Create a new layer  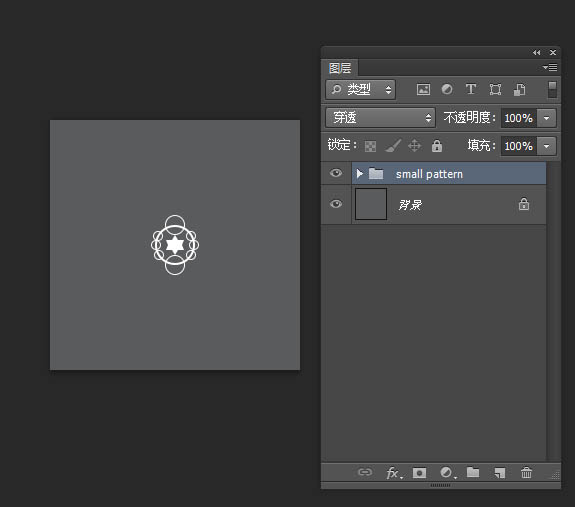pyautogui.click(x=499, y=473)
